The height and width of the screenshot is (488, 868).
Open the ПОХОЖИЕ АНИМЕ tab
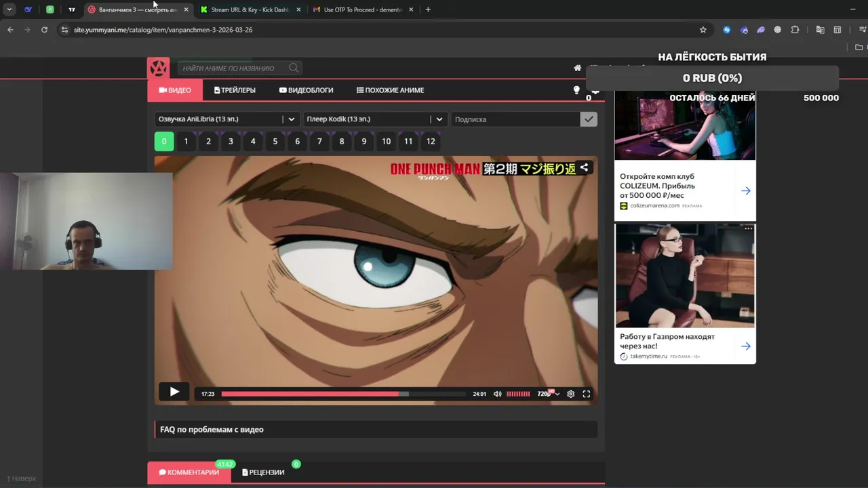tap(390, 90)
